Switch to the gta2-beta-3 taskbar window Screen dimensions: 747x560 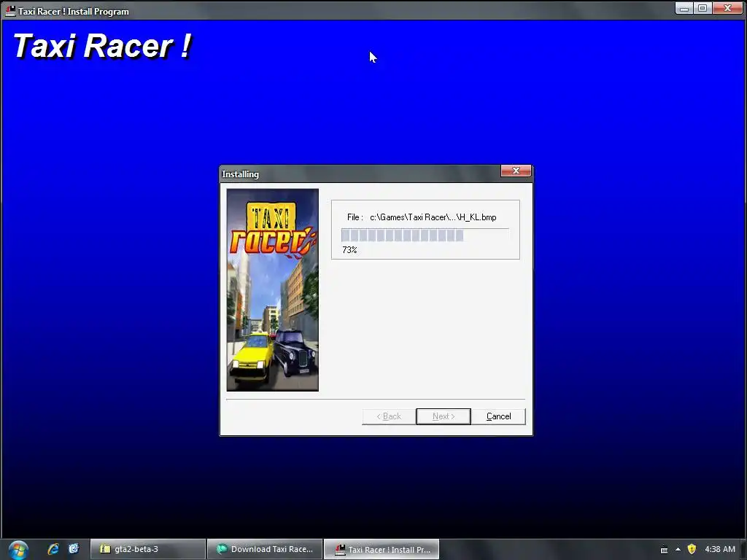click(x=147, y=549)
